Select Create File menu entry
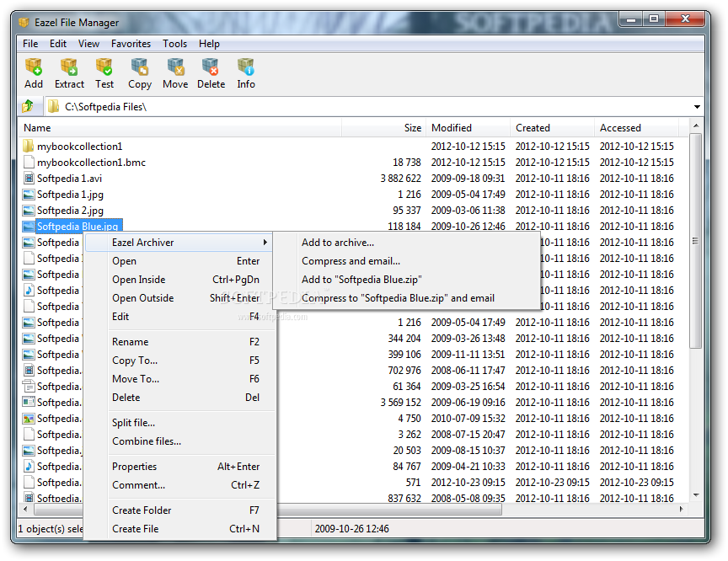 [x=179, y=528]
